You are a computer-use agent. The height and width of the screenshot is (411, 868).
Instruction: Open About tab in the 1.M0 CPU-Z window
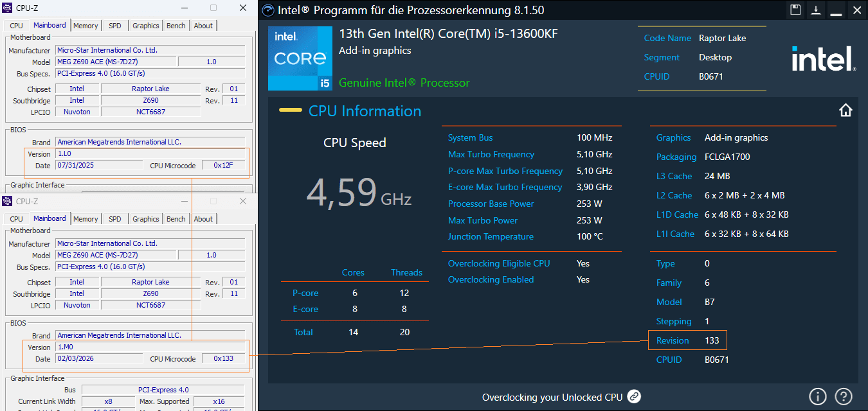[203, 219]
